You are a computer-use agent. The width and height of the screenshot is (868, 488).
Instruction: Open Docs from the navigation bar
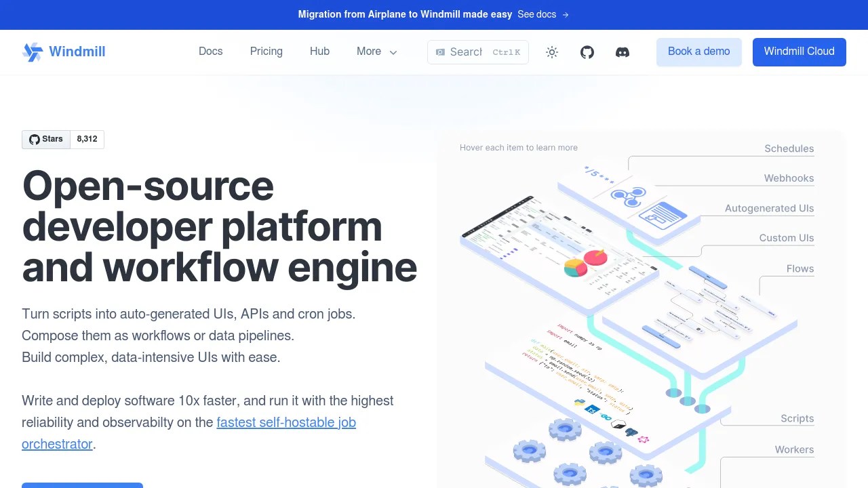point(210,52)
